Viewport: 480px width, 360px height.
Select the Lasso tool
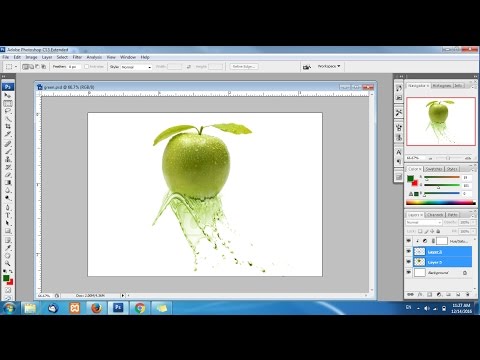click(8, 111)
